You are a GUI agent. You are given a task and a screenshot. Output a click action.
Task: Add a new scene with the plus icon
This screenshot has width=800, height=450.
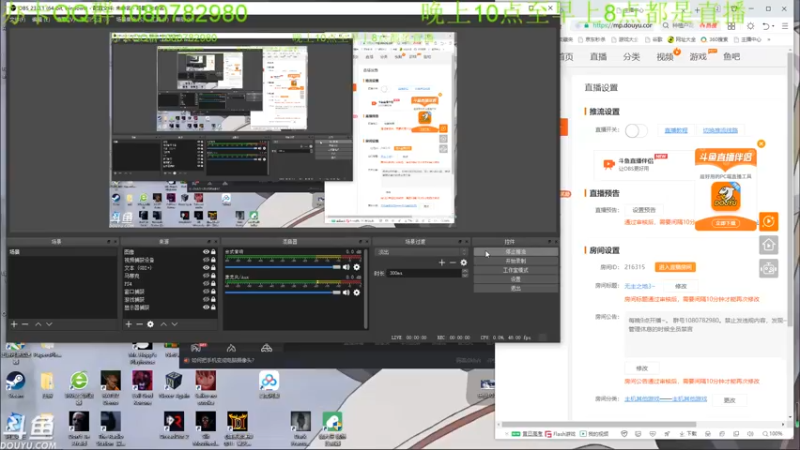(14, 324)
